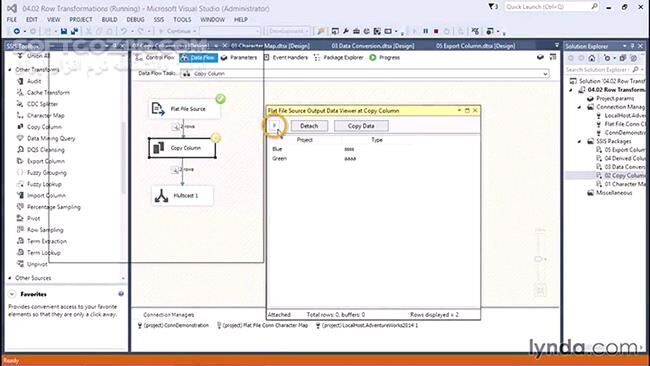This screenshot has width=650, height=366.
Task: Click the notifications flag icon in title bar
Action: pos(492,7)
